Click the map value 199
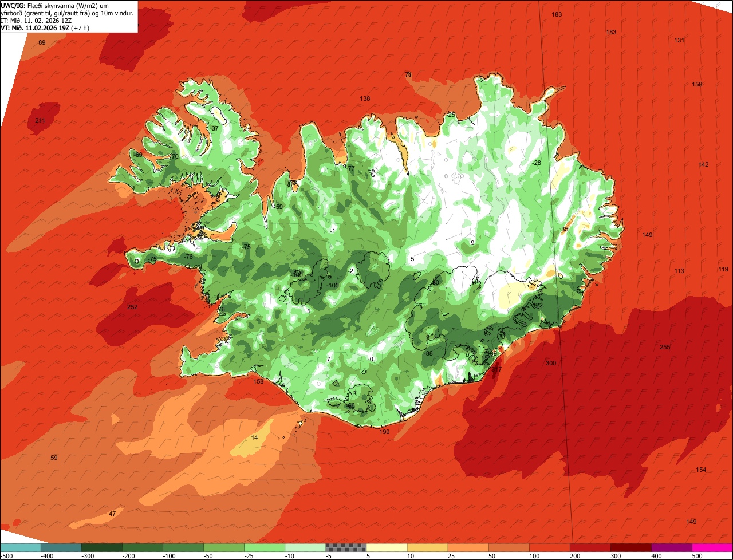 (384, 432)
